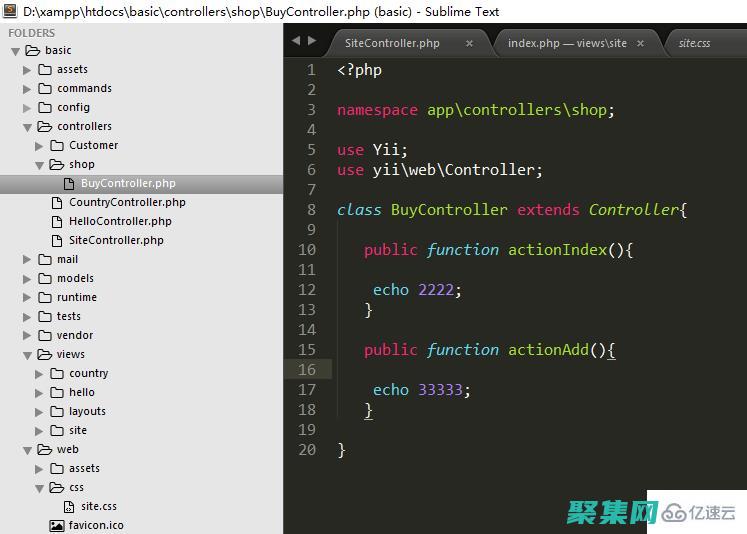Image resolution: width=747 pixels, height=534 pixels.
Task: Expand the models folder
Action: [x=28, y=279]
